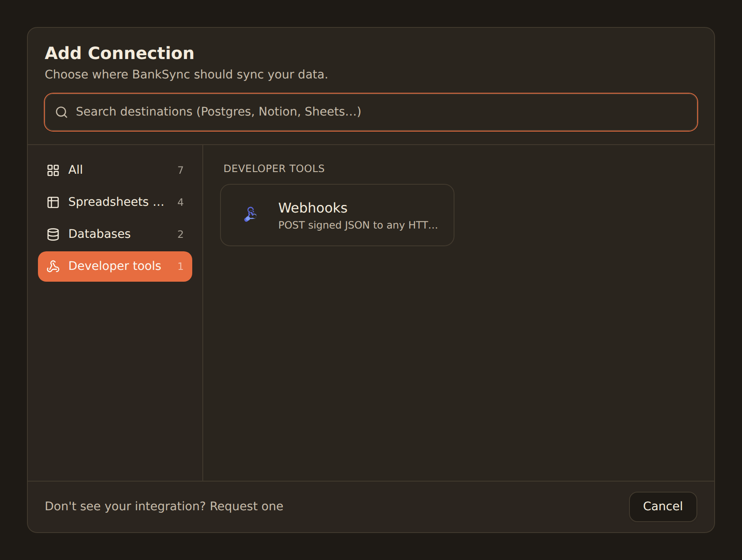Click the count 1 beside Developer tools
The image size is (742, 560).
tap(180, 266)
